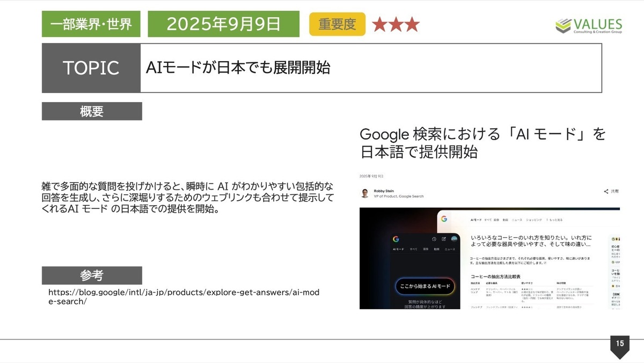Switch to the AIモード tab in white window
The image size is (644, 363).
coord(475,220)
